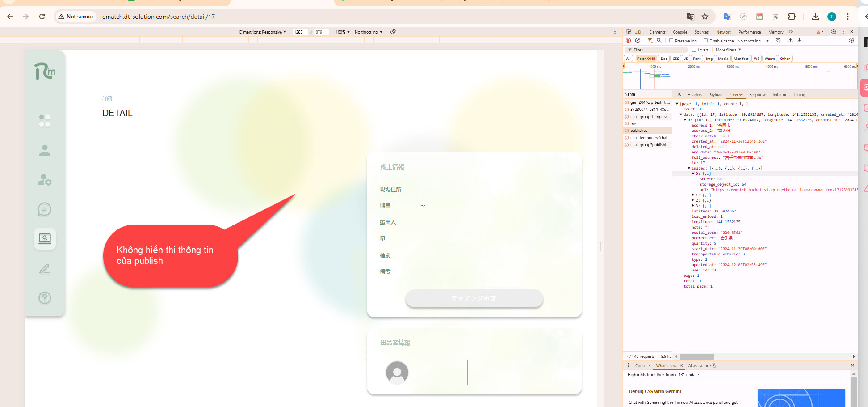Image resolution: width=868 pixels, height=407 pixels.
Task: Open the dashboard grid icon in sidebar
Action: tap(45, 121)
